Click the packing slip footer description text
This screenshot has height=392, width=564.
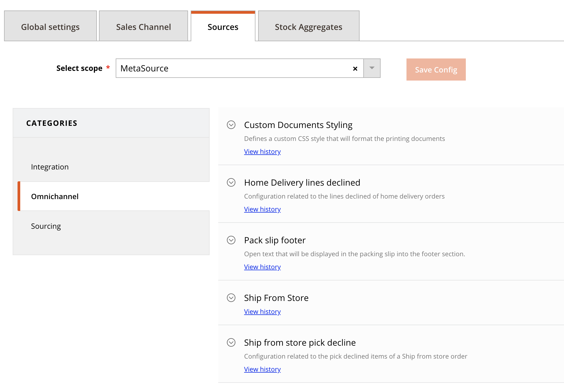click(354, 254)
